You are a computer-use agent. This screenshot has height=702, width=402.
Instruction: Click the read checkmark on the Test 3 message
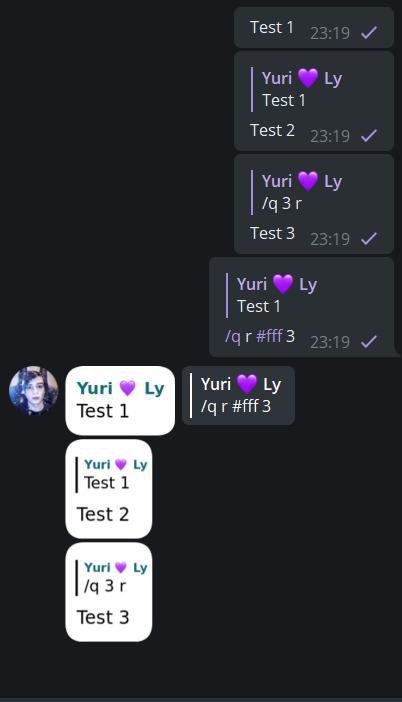pyautogui.click(x=369, y=238)
